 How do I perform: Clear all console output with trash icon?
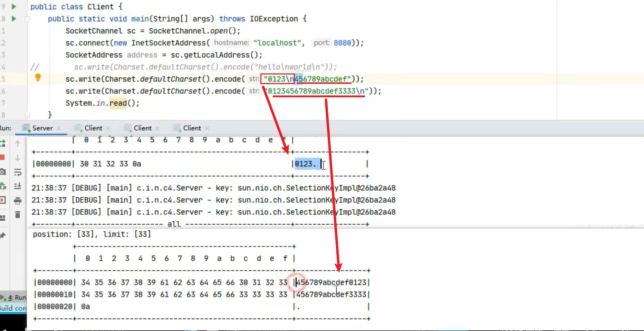point(18,215)
